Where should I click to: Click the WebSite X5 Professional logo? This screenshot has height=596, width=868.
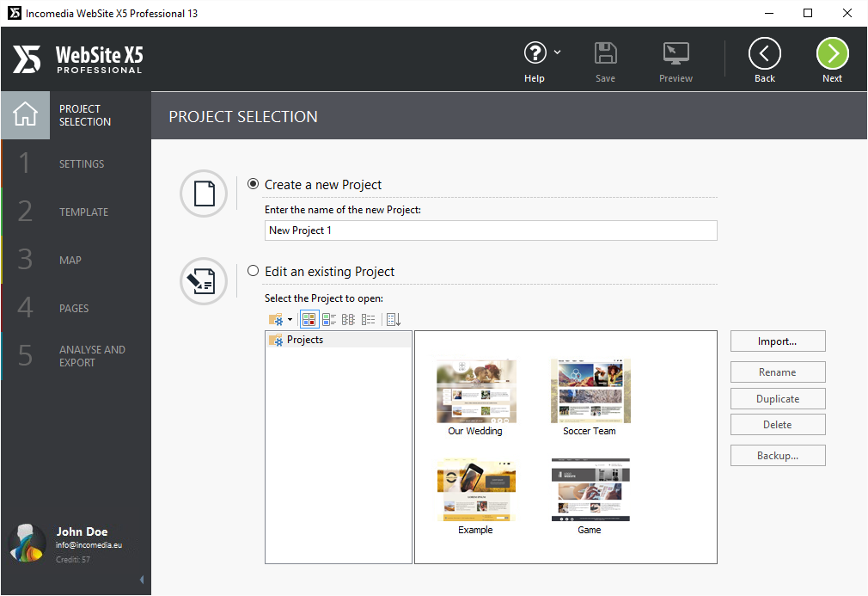coord(77,58)
